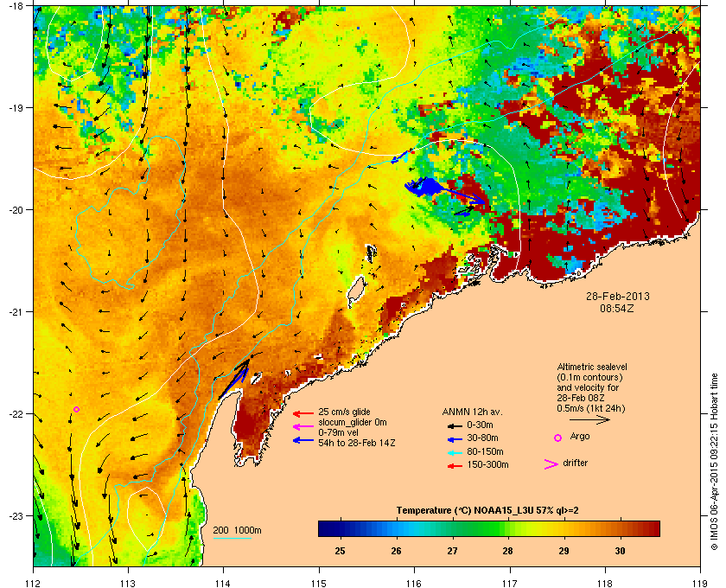
Task: Click the magenta drifter chevron symbol
Action: [551, 464]
